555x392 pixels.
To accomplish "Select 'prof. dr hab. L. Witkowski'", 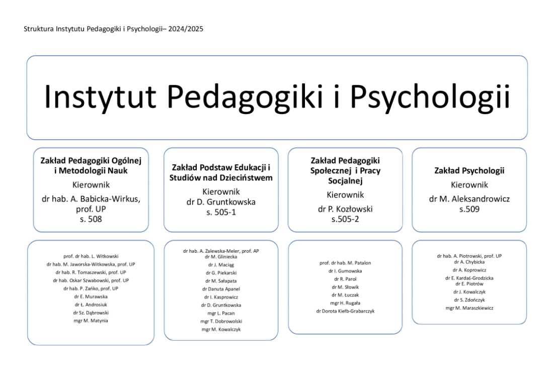I will [x=91, y=256].
